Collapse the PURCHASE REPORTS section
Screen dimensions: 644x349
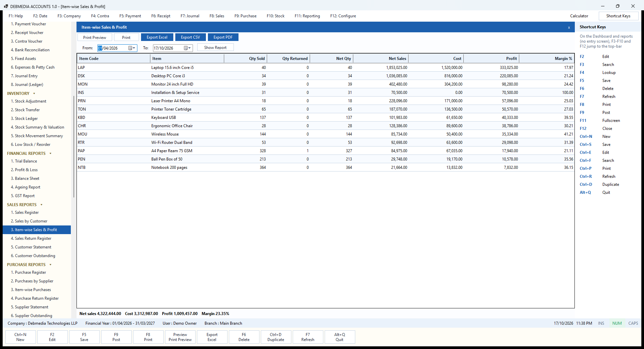pyautogui.click(x=50, y=265)
